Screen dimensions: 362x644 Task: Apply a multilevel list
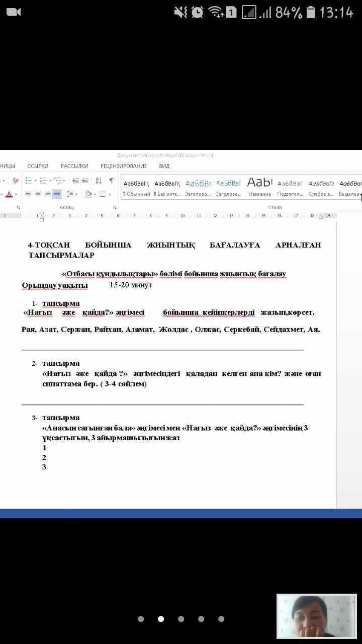click(x=57, y=181)
